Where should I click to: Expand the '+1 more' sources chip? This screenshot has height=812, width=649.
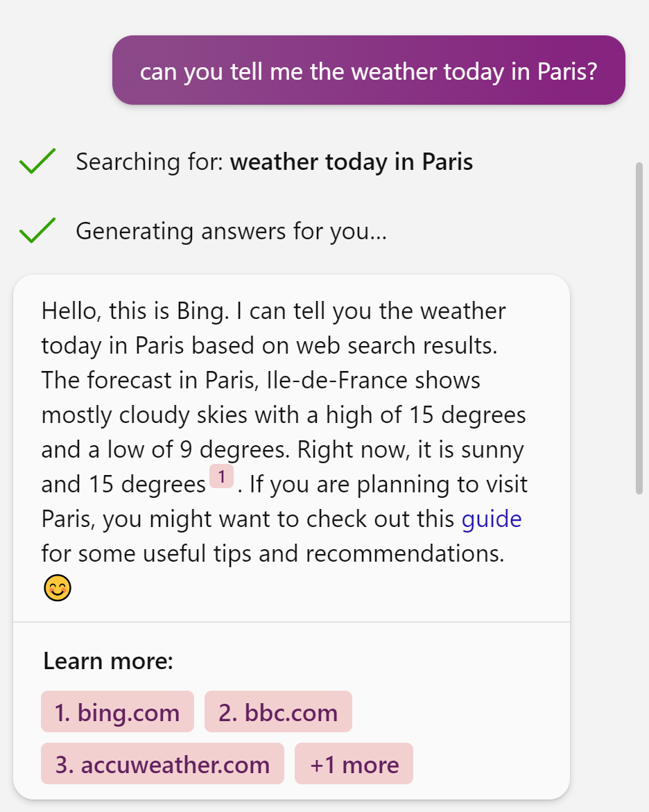click(x=354, y=764)
